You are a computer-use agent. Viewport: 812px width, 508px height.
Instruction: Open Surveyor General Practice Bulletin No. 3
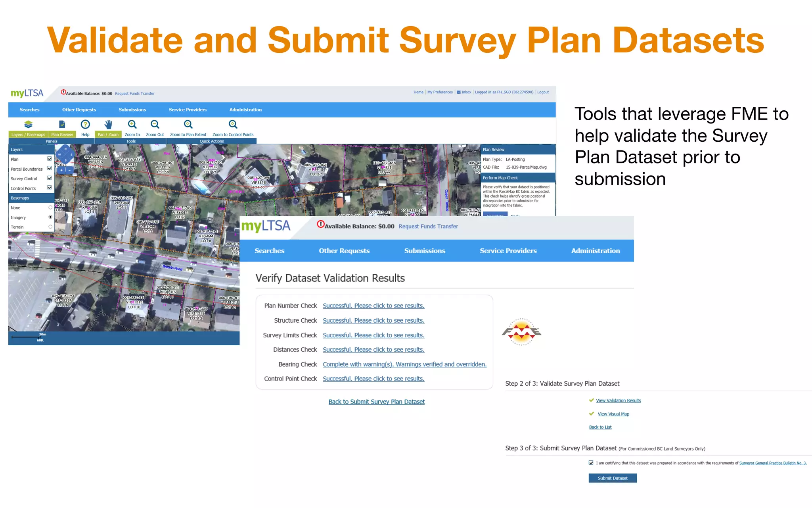pyautogui.click(x=773, y=463)
